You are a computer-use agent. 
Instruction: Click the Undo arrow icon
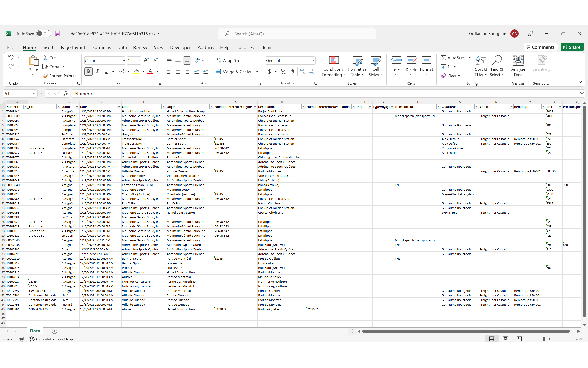click(x=11, y=58)
